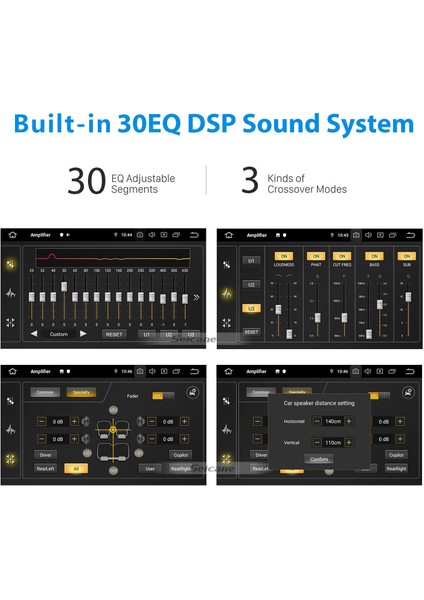Tap the home icon in the distance dialog screen
The width and height of the screenshot is (424, 600).
click(x=228, y=371)
